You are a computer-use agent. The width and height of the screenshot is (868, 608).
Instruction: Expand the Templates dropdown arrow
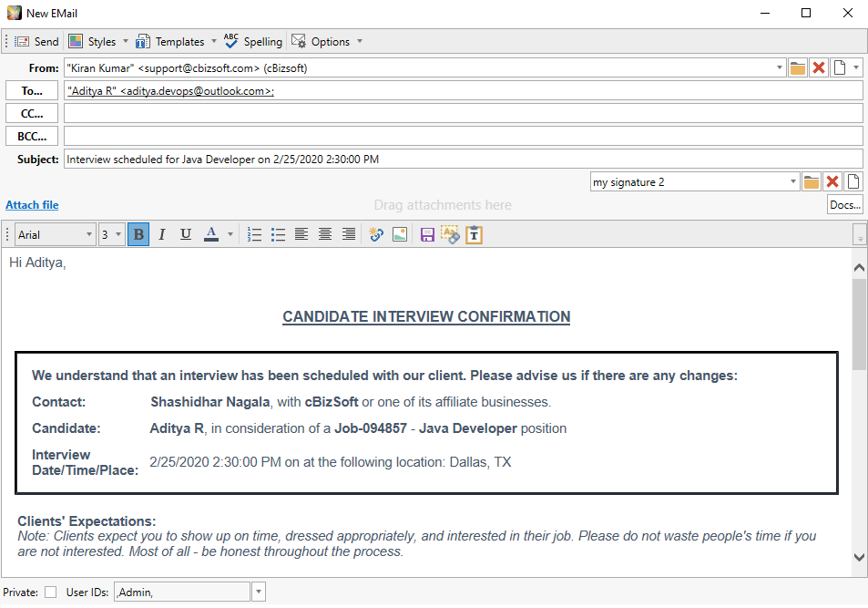point(214,42)
